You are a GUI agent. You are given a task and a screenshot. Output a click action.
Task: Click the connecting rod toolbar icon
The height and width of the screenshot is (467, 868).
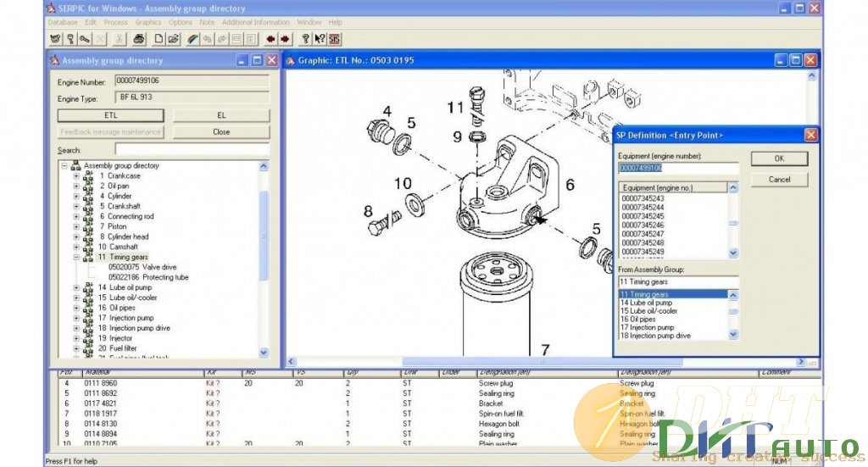pyautogui.click(x=85, y=39)
